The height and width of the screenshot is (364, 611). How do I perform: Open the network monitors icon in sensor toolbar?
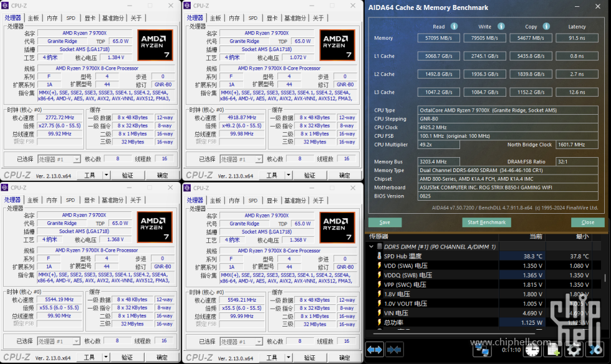(481, 350)
